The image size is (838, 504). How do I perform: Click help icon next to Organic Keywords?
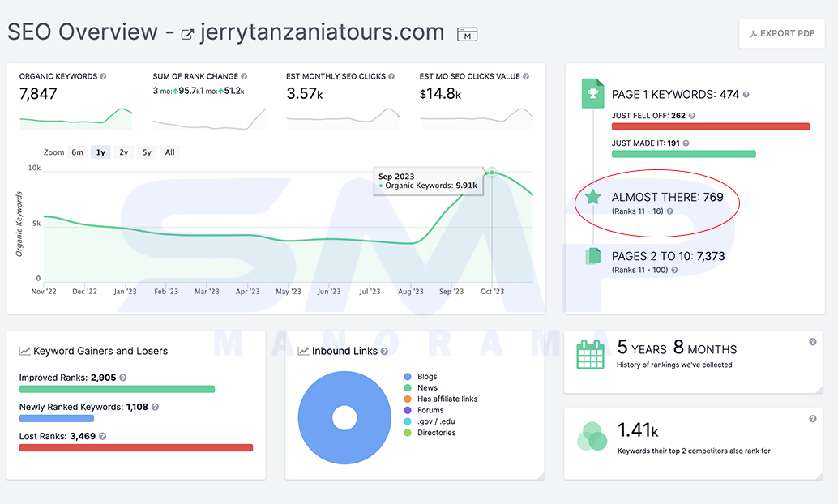click(103, 76)
